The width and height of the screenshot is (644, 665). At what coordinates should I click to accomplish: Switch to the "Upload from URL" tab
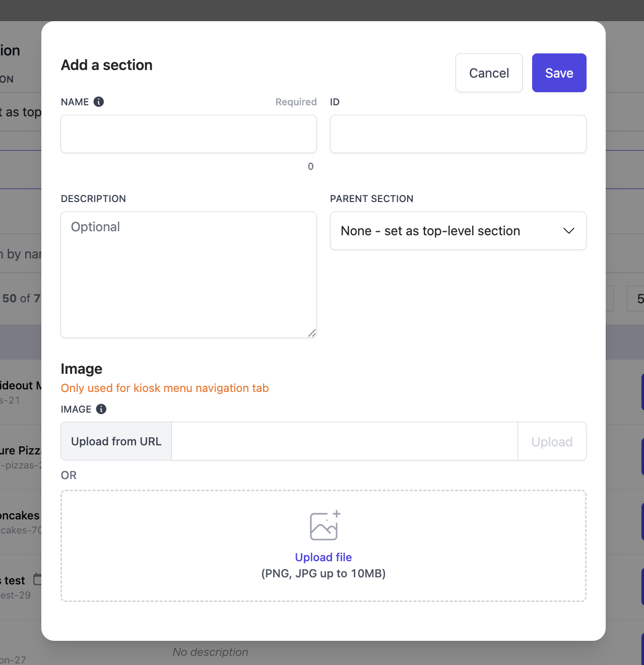[115, 441]
